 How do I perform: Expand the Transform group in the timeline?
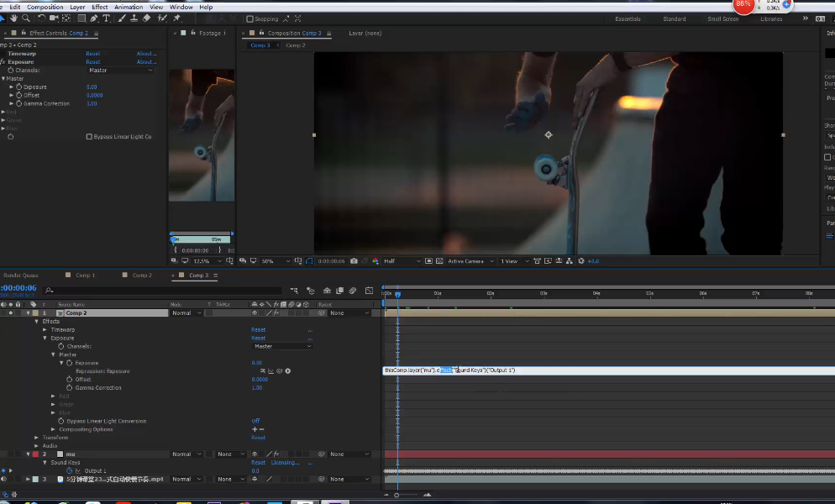pyautogui.click(x=37, y=438)
